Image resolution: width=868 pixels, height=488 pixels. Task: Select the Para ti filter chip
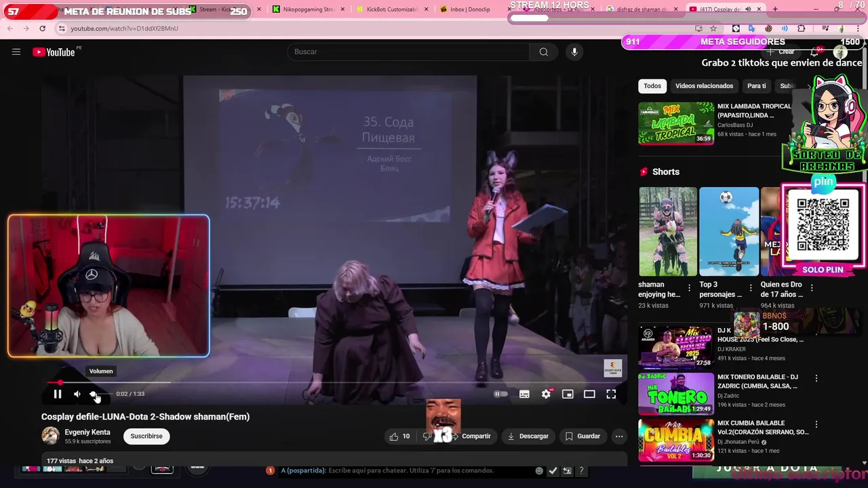756,86
